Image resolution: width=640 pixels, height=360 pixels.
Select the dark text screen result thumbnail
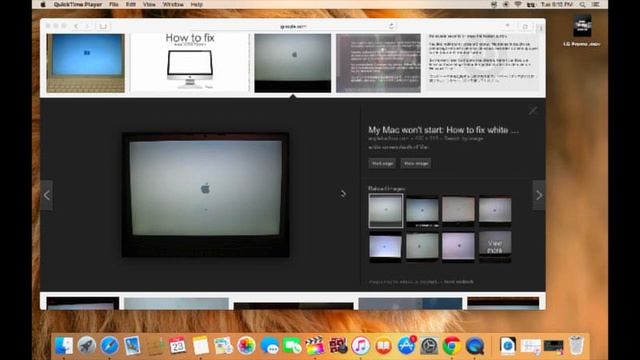click(378, 63)
